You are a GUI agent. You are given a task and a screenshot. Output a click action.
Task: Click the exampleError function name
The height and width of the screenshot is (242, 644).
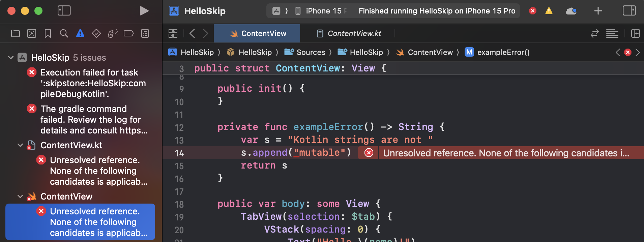(328, 127)
